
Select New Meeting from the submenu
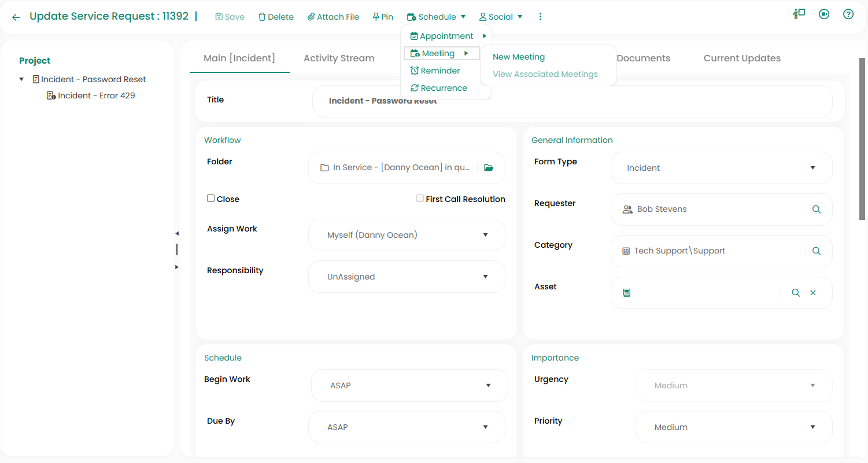point(518,57)
